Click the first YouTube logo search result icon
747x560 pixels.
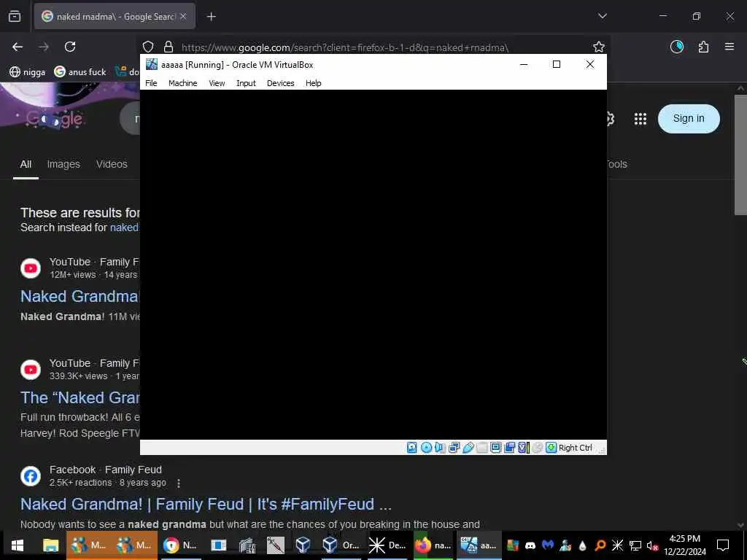pos(31,268)
